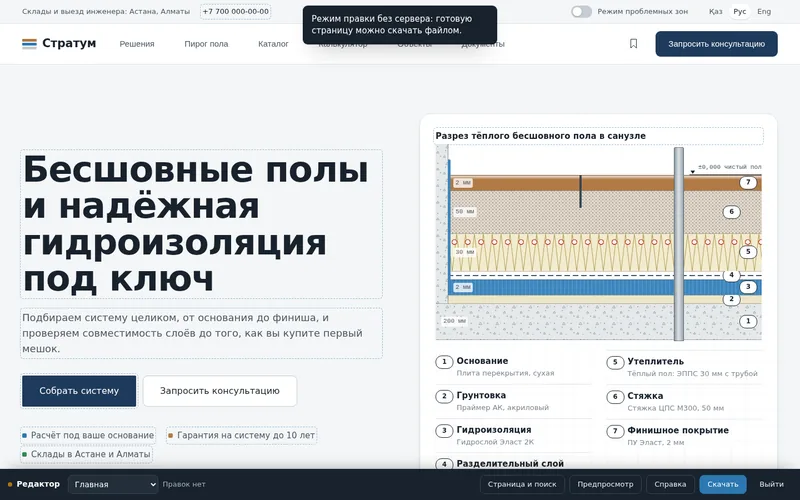Open Документы menu item
This screenshot has height=500, width=800.
[483, 44]
